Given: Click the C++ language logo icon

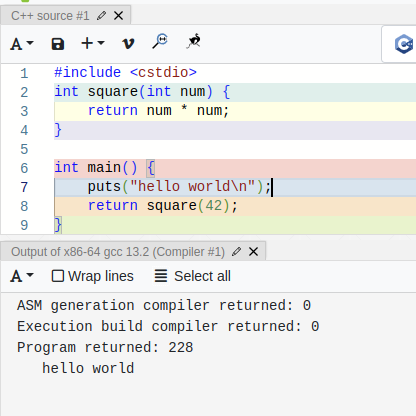Looking at the screenshot, I should coord(404,44).
